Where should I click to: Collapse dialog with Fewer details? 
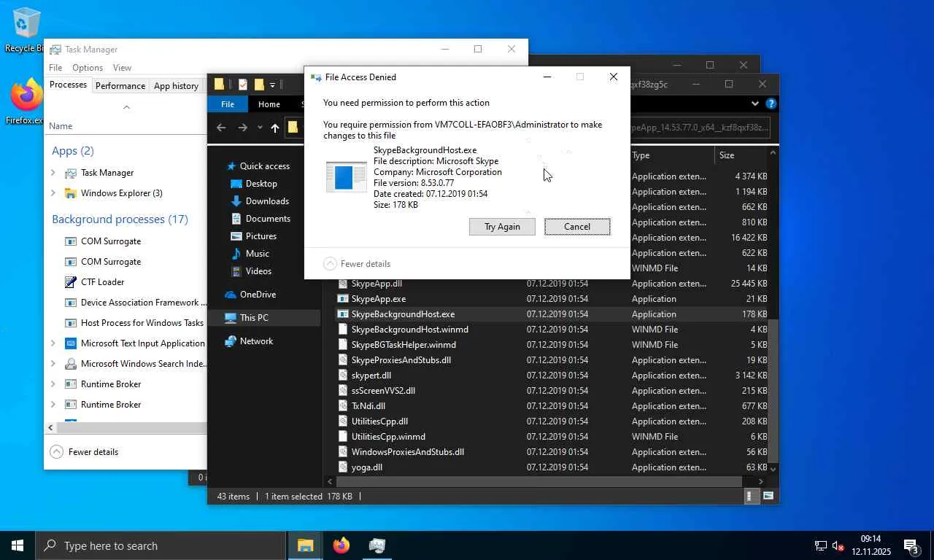357,263
